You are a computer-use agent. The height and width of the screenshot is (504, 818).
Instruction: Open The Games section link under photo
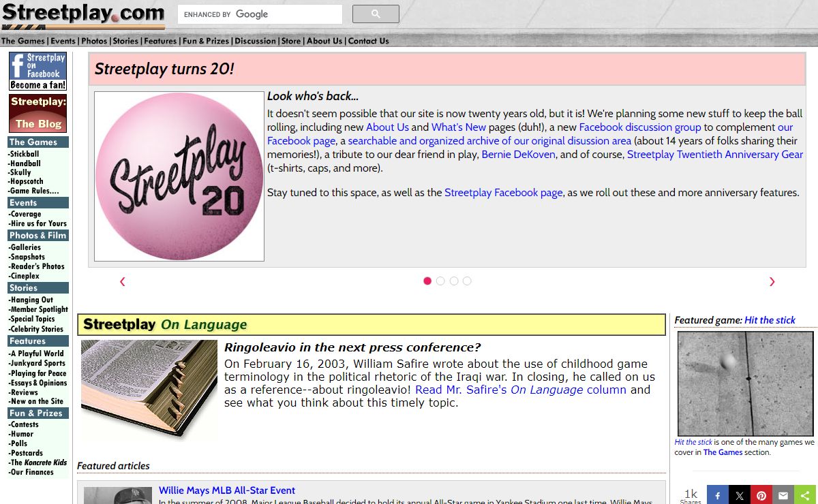[723, 452]
